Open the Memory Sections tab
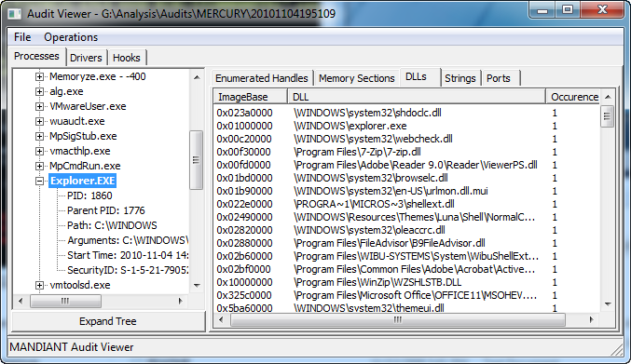The width and height of the screenshot is (631, 364). (x=357, y=78)
